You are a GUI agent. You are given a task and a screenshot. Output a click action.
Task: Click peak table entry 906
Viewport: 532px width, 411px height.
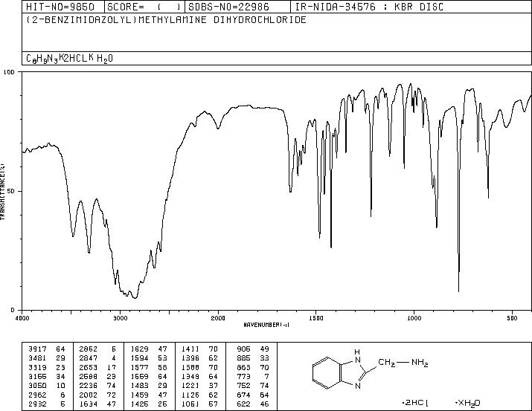pos(253,349)
